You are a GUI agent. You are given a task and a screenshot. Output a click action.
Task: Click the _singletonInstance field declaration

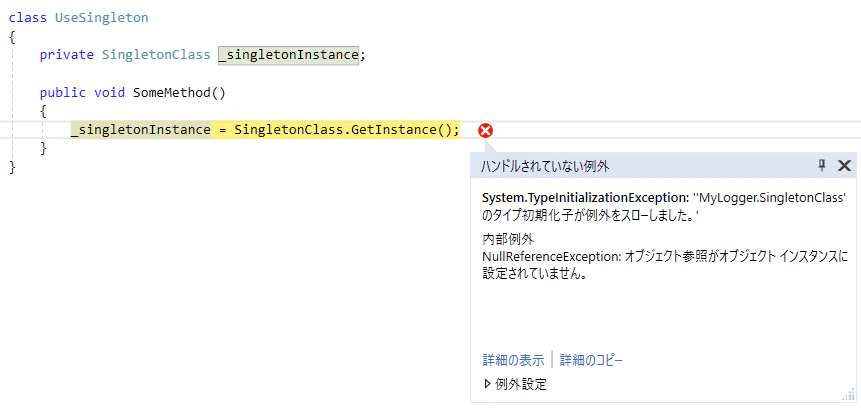point(288,55)
